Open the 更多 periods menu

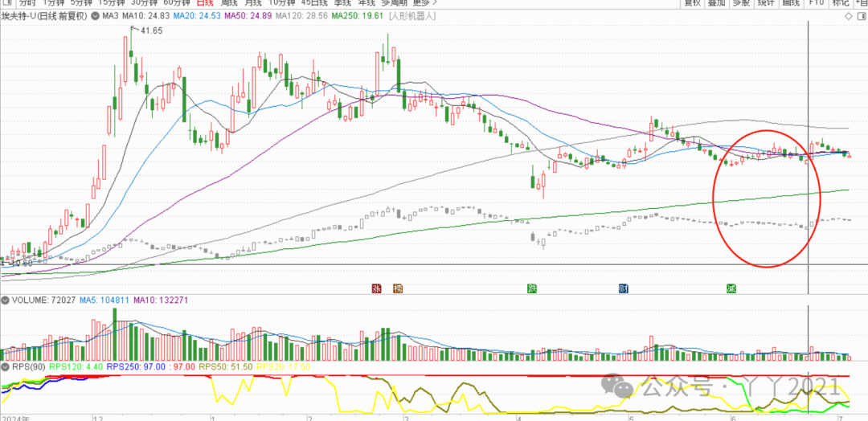tap(421, 3)
